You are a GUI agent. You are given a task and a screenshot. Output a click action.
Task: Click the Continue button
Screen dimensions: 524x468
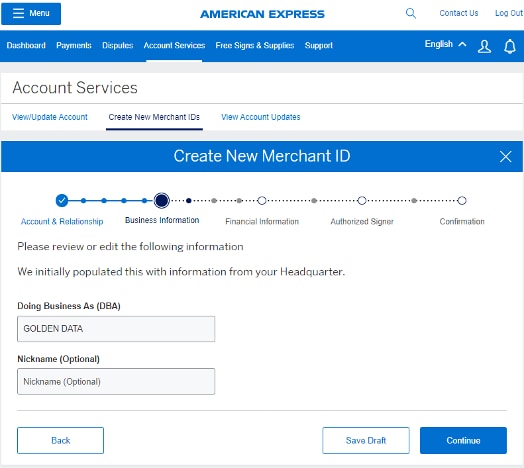point(463,441)
